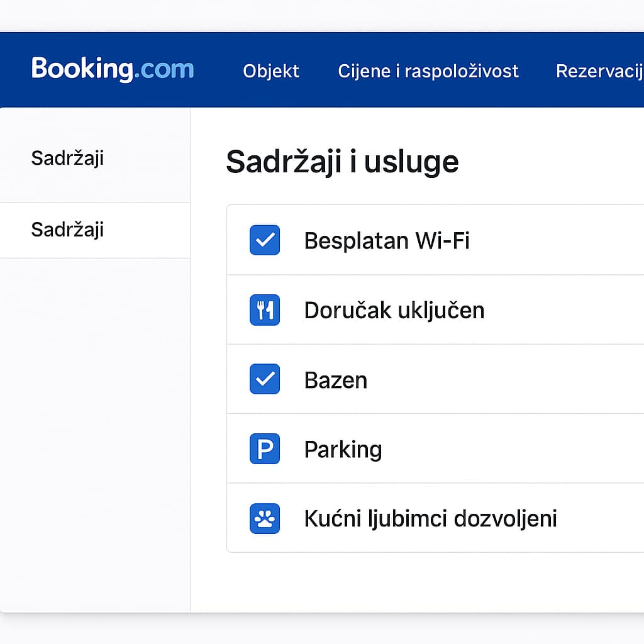The height and width of the screenshot is (644, 644).
Task: Toggle Besplatan Wi-Fi on or off
Action: pos(264,240)
